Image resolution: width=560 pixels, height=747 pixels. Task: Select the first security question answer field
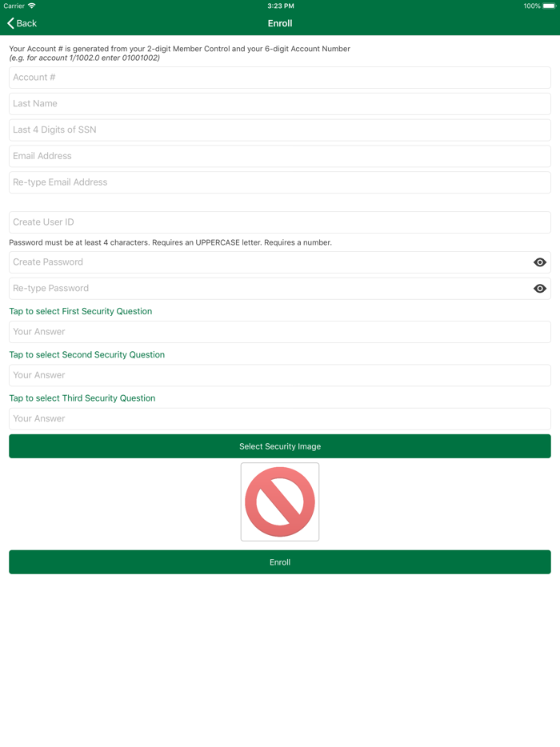coord(280,332)
